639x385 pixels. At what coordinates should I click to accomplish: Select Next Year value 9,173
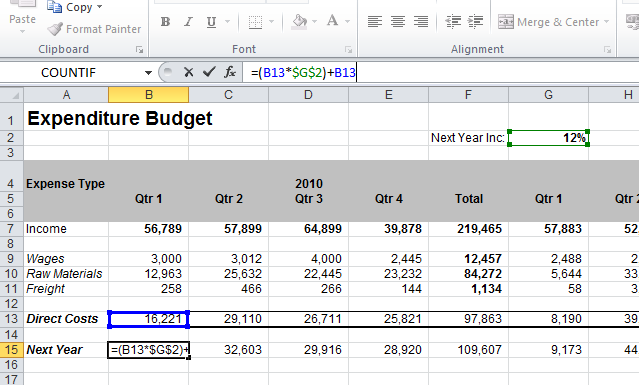pyautogui.click(x=549, y=350)
